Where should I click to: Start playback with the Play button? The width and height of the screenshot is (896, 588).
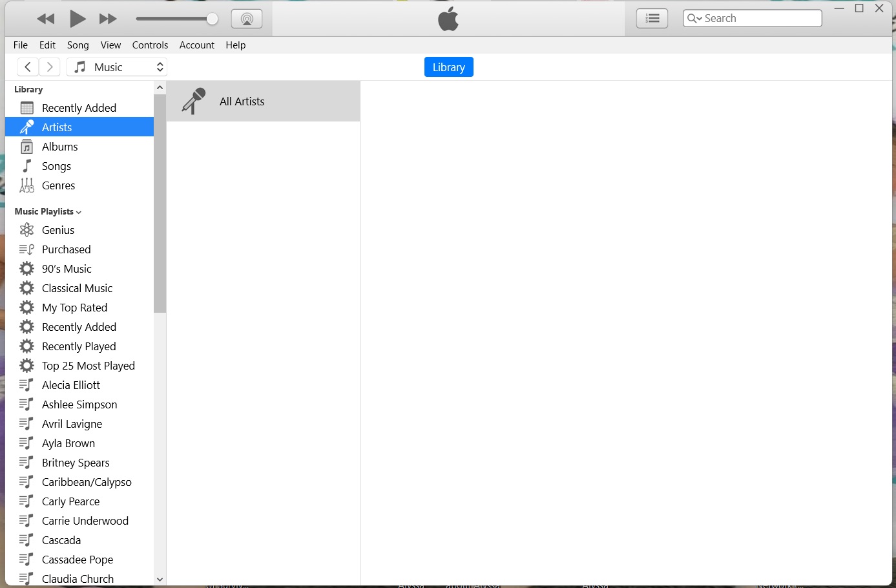78,19
